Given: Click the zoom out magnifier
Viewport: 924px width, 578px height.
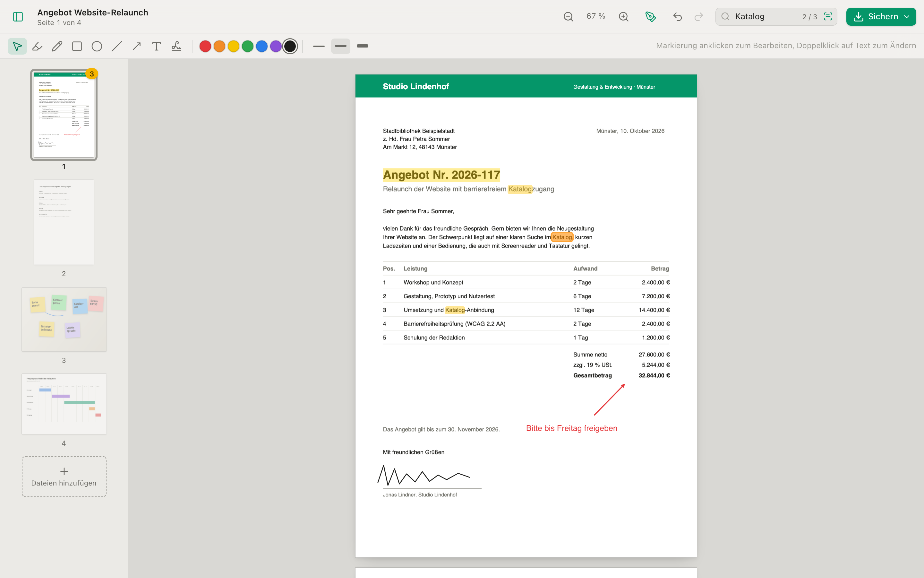Looking at the screenshot, I should point(569,16).
